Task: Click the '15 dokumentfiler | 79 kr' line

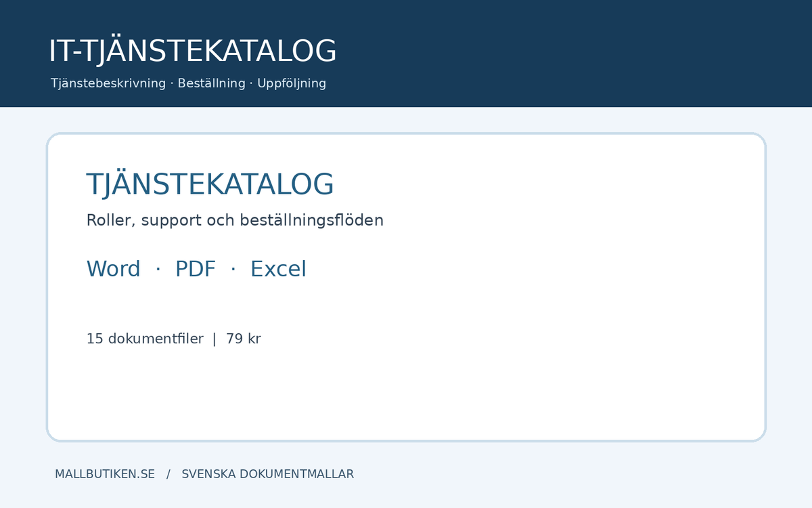Action: coord(173,339)
